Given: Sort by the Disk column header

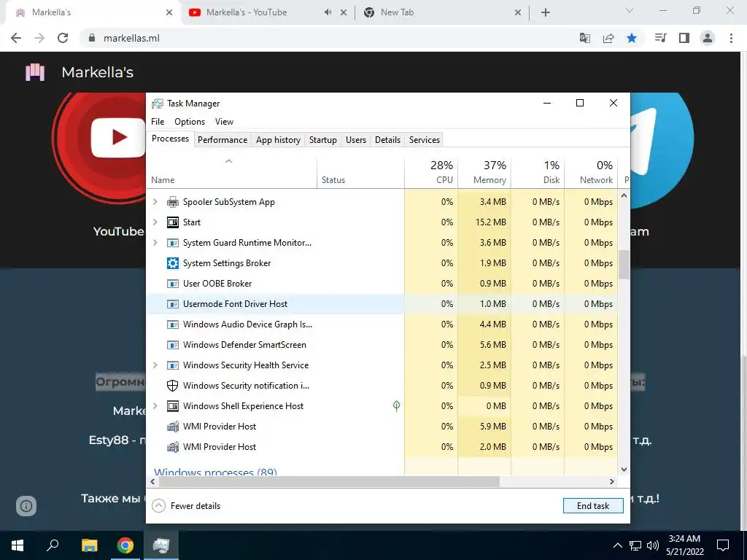Looking at the screenshot, I should pos(538,172).
